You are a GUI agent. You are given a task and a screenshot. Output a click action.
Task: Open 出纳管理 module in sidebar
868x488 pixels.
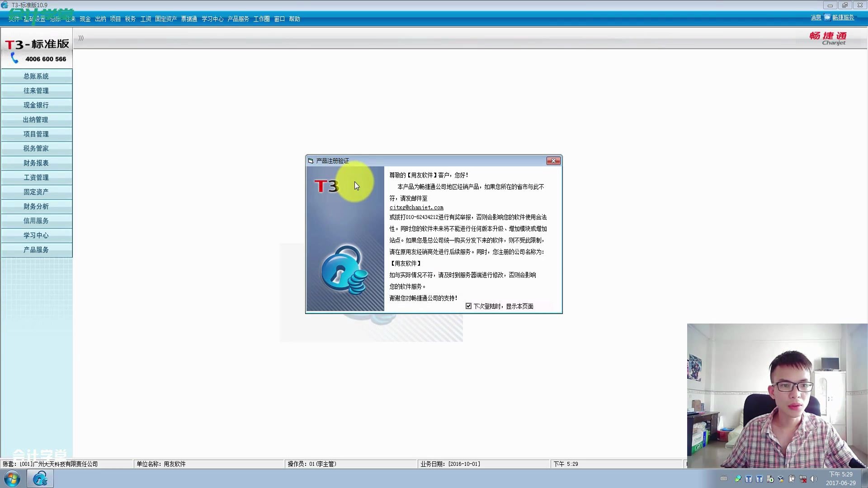36,120
